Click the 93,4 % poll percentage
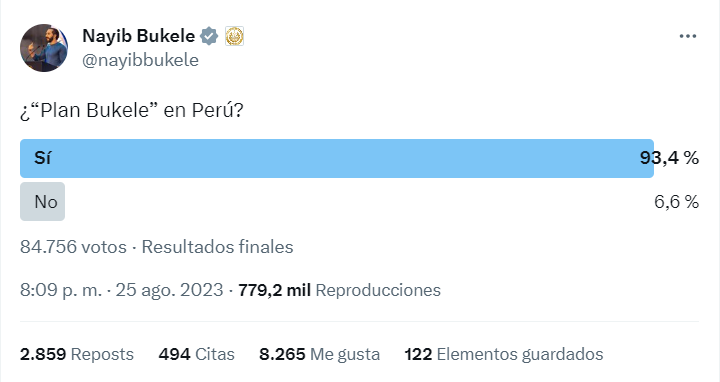The height and width of the screenshot is (382, 720). coord(669,158)
